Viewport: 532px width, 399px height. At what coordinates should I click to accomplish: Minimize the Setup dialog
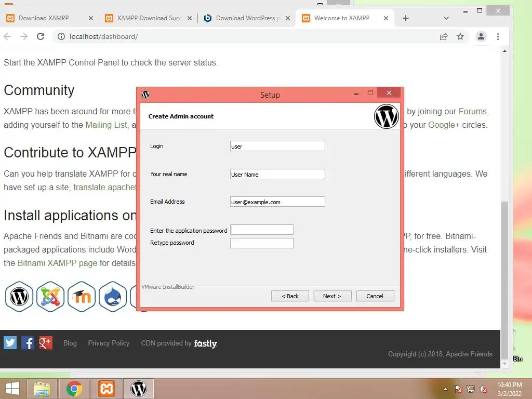point(356,94)
